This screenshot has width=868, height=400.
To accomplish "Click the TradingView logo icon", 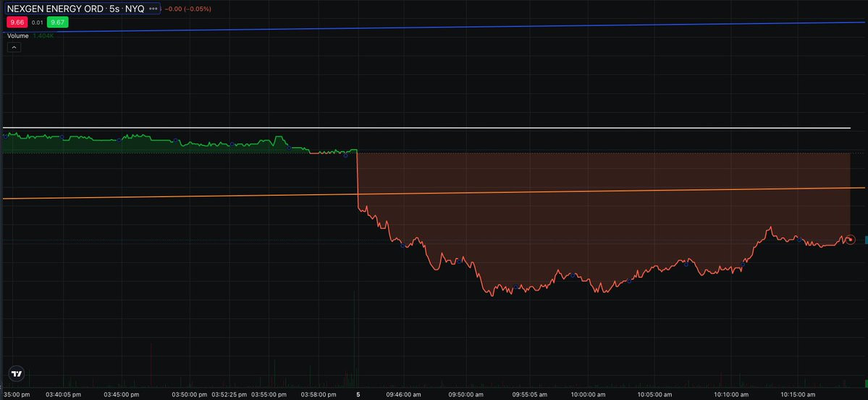I will [x=17, y=374].
